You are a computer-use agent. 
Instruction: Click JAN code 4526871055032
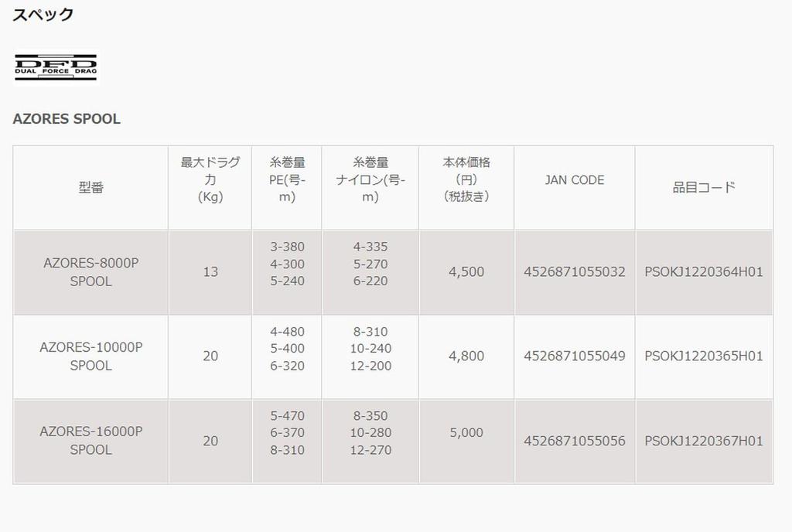tap(575, 272)
